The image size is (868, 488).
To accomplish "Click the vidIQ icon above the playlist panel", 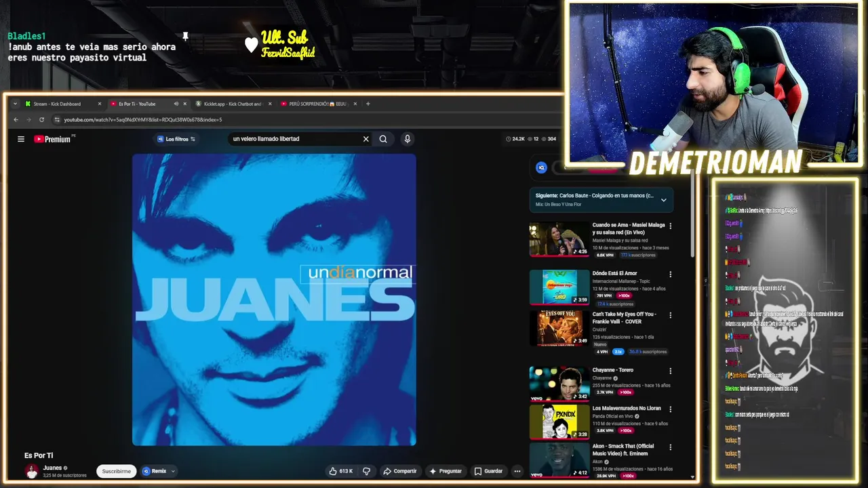I will point(541,167).
